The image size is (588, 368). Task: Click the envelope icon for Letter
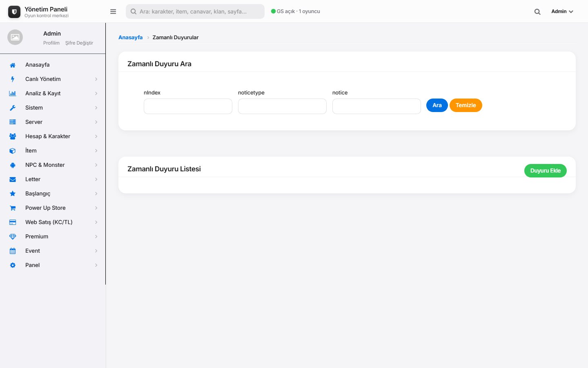(13, 180)
